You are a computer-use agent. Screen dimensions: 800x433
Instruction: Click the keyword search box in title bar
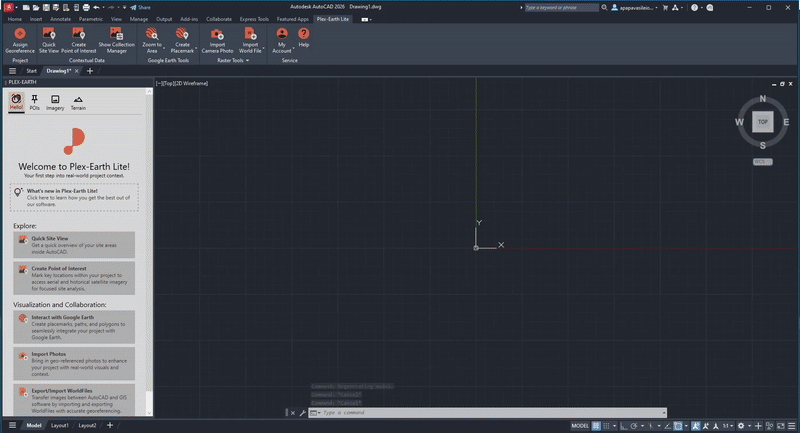pyautogui.click(x=561, y=8)
